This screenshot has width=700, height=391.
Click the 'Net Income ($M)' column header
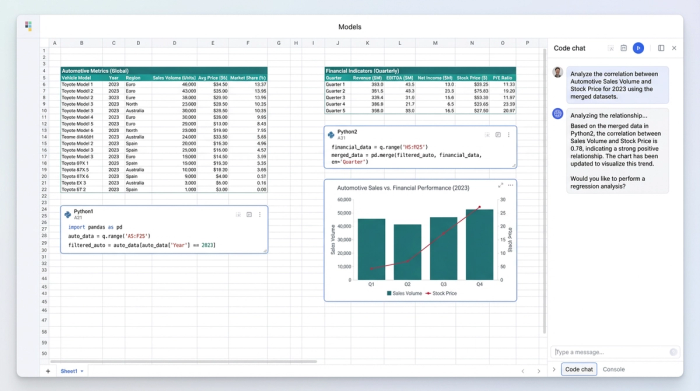[x=434, y=78]
